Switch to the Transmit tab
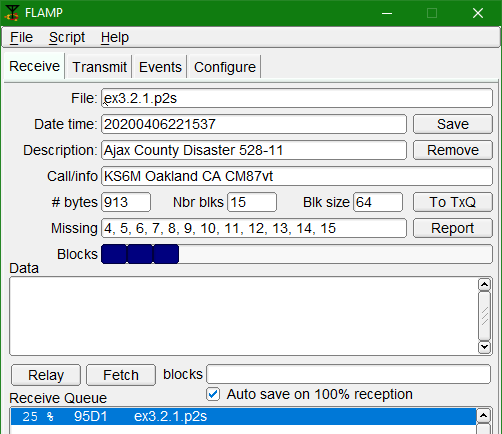This screenshot has width=502, height=434. click(99, 67)
